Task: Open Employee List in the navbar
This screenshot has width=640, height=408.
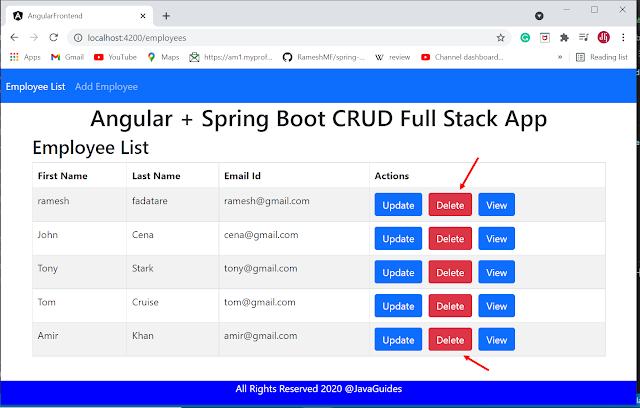Action: click(x=36, y=86)
